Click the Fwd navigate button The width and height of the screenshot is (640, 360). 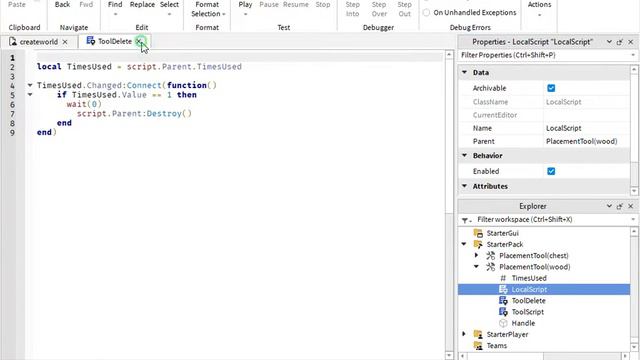(x=86, y=4)
